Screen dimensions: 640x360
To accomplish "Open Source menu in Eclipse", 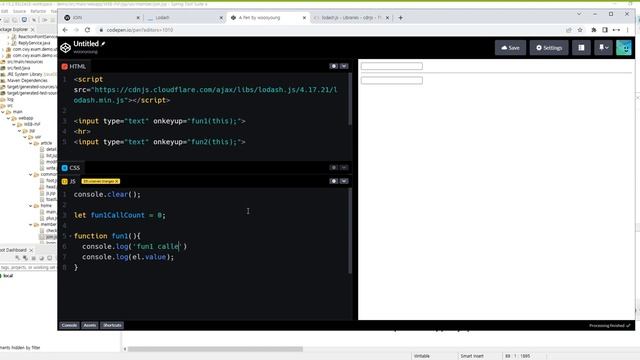I will click(x=19, y=11).
